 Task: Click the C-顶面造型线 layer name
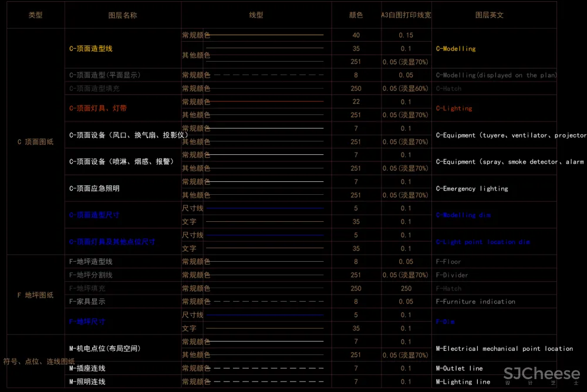pyautogui.click(x=91, y=49)
